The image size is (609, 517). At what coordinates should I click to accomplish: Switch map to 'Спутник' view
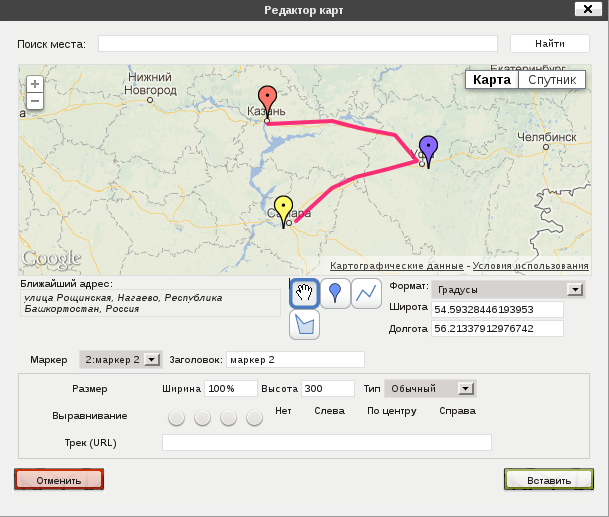point(551,80)
